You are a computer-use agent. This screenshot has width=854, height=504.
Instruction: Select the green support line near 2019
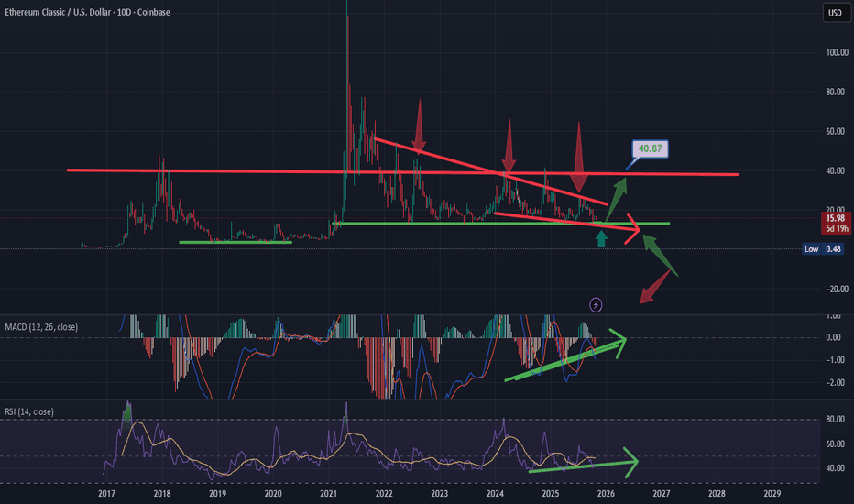[x=235, y=242]
